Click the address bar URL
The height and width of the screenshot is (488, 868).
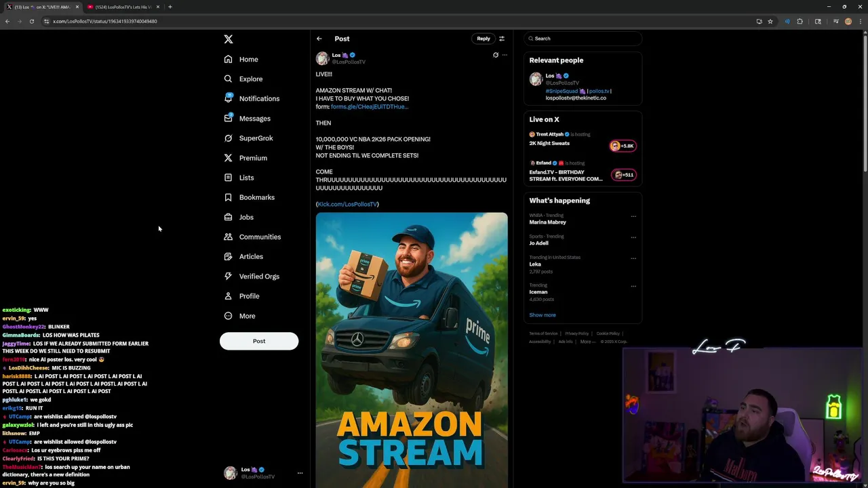tap(105, 21)
